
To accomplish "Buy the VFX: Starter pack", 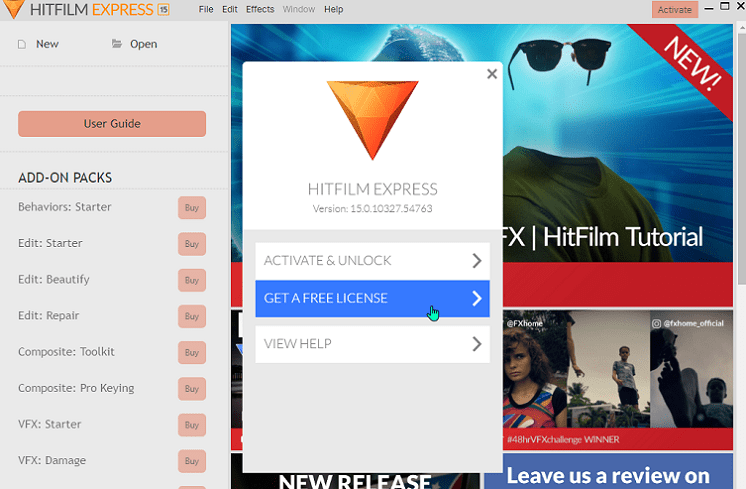I will [192, 425].
